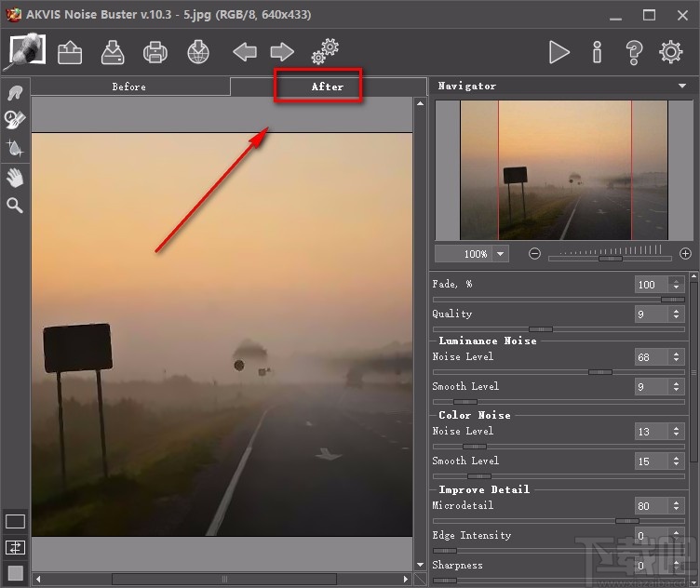Screen dimensions: 700x588
Task: Click the Print image icon
Action: (x=155, y=52)
